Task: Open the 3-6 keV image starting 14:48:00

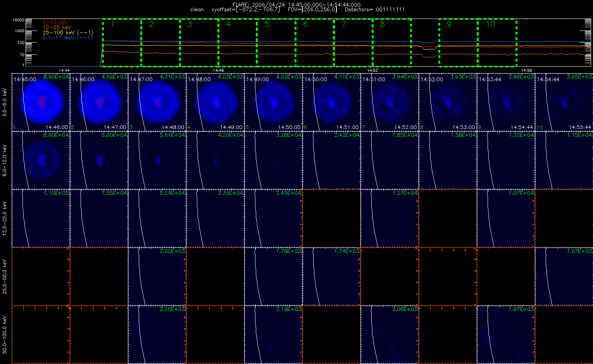Action: 215,102
